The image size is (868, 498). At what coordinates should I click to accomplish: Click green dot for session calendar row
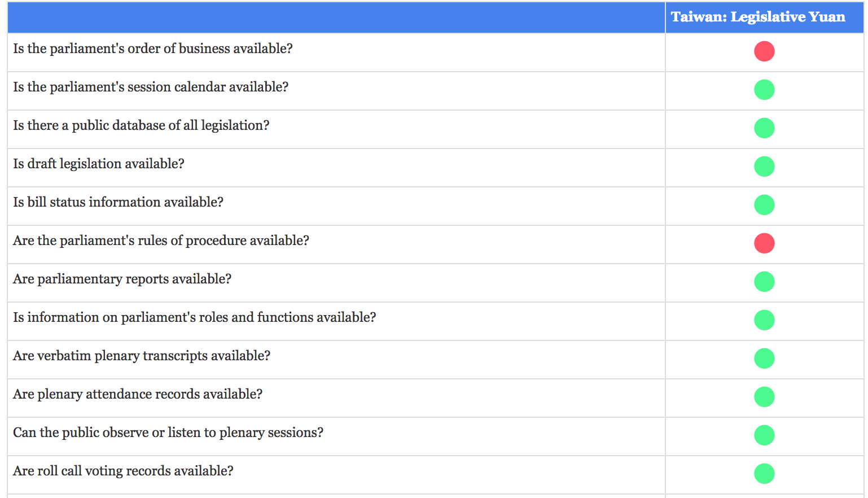pyautogui.click(x=764, y=90)
